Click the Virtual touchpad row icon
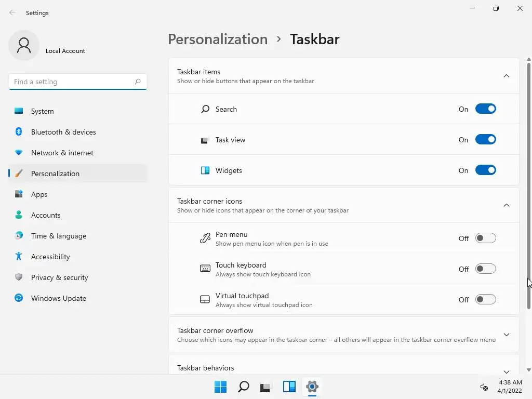This screenshot has width=532, height=399. coord(205,299)
